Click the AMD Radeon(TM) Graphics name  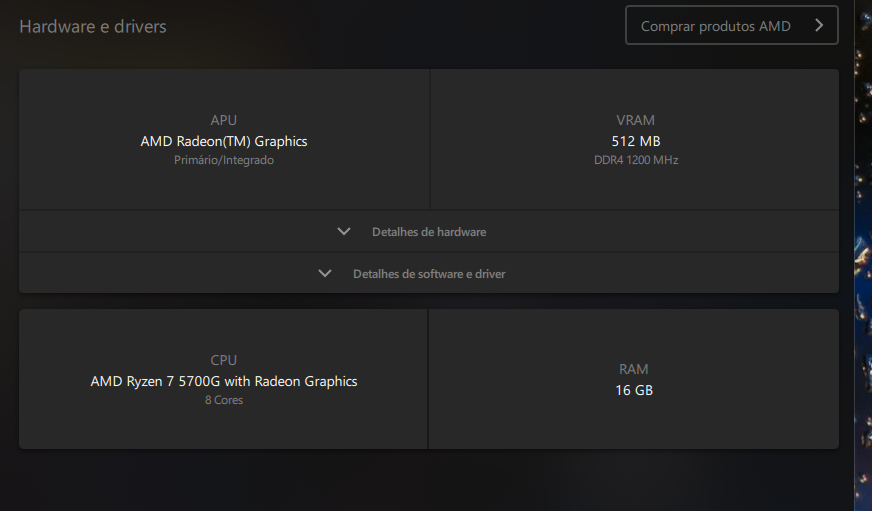[x=224, y=141]
